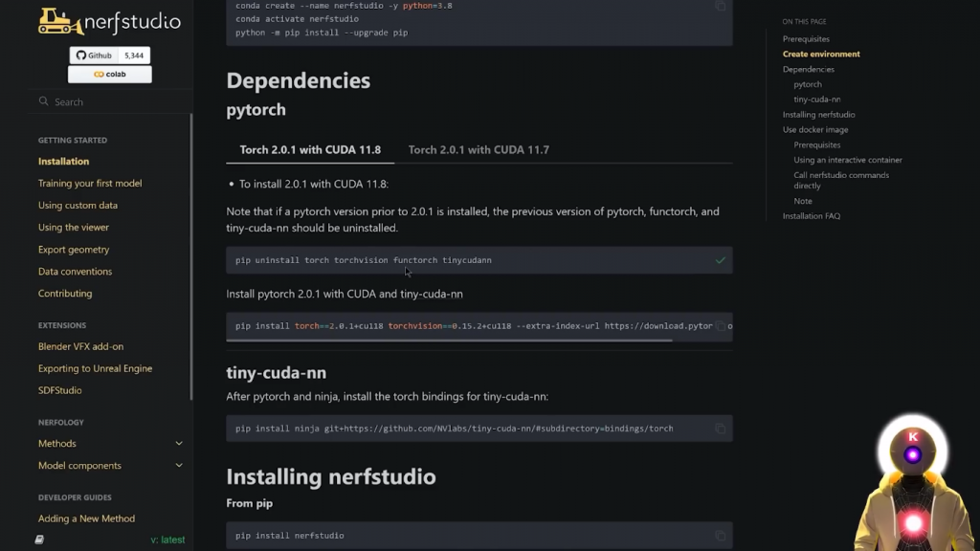The image size is (980, 551).
Task: Copy the pip install torch command
Action: click(720, 326)
